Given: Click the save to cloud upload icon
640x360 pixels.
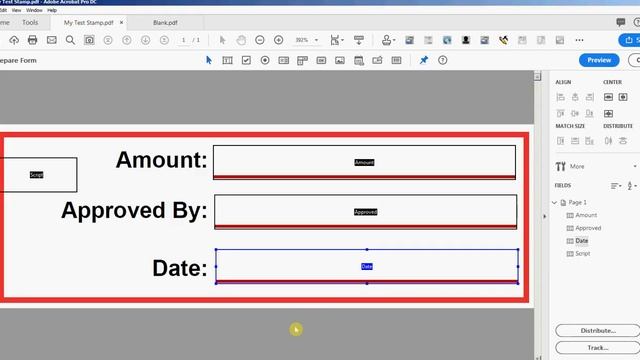Looking at the screenshot, I should coord(14,40).
